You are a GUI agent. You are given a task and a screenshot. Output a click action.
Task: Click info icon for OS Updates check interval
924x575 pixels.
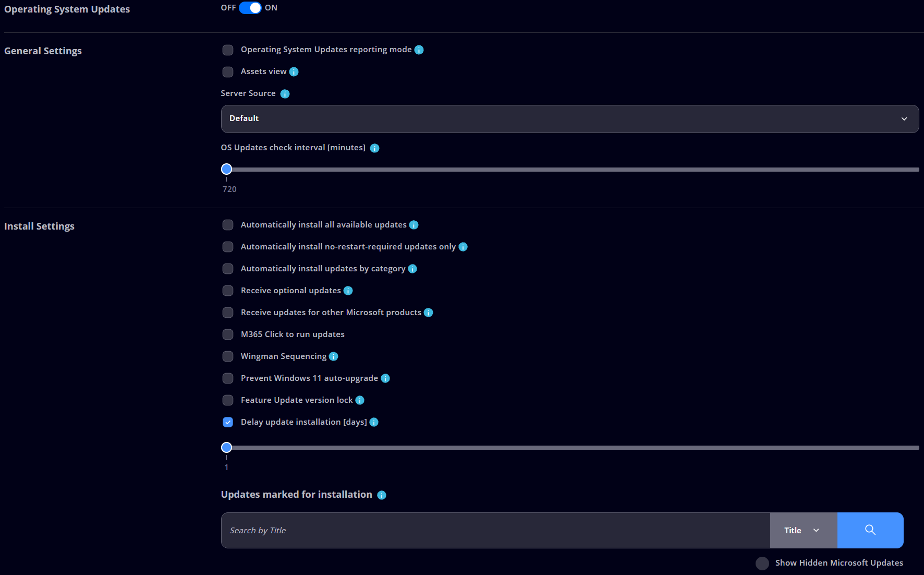coord(374,148)
